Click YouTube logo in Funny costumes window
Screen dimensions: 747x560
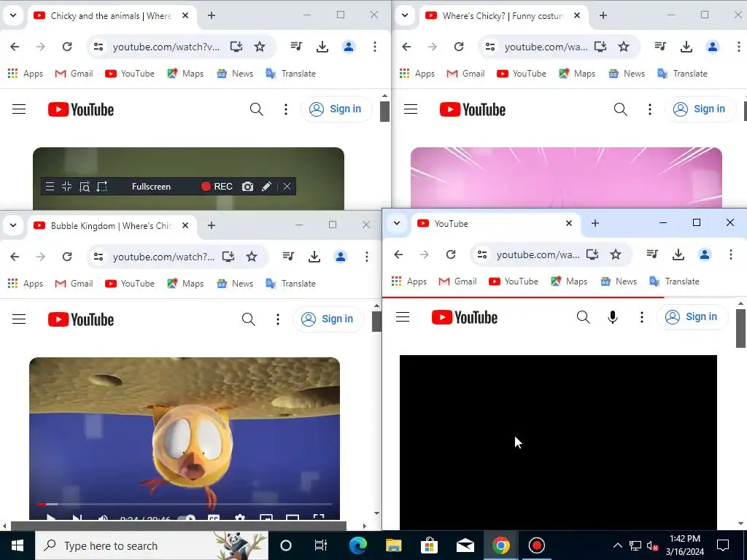click(473, 109)
